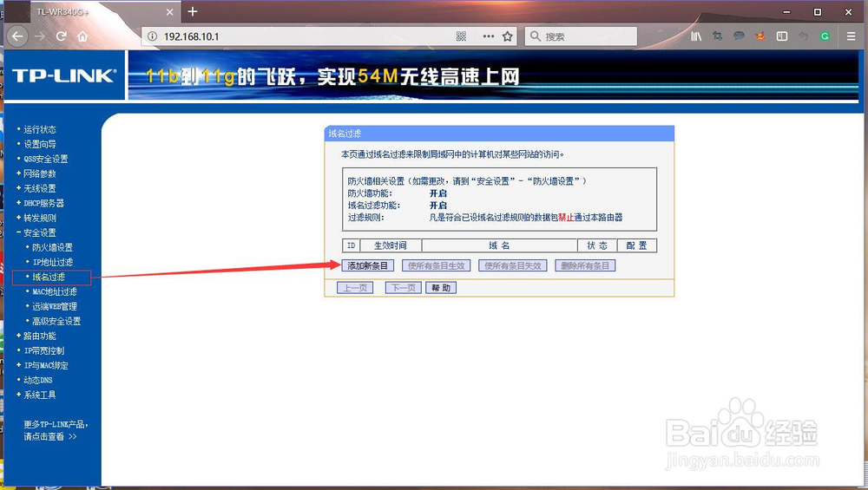
Task: Expand 系统工具 menu
Action: pos(40,395)
